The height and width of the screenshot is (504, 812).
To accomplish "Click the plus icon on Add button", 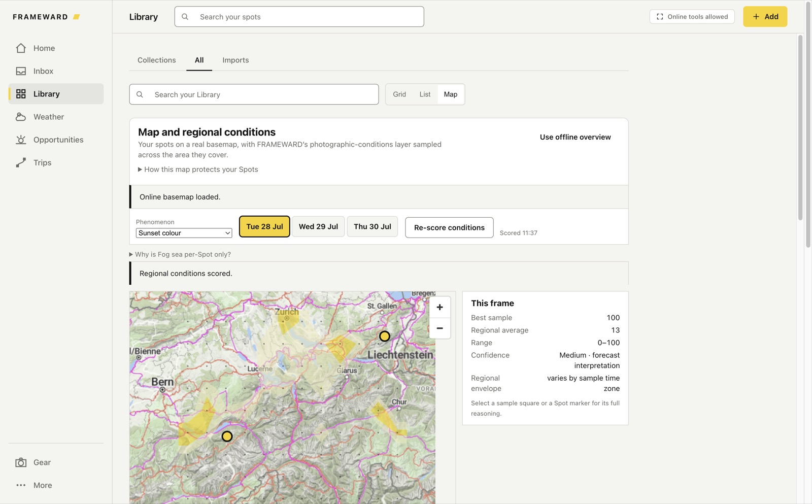I will pos(756,17).
